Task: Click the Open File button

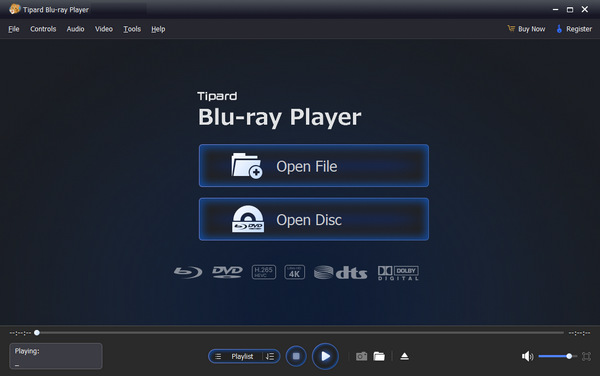Action: 314,166
